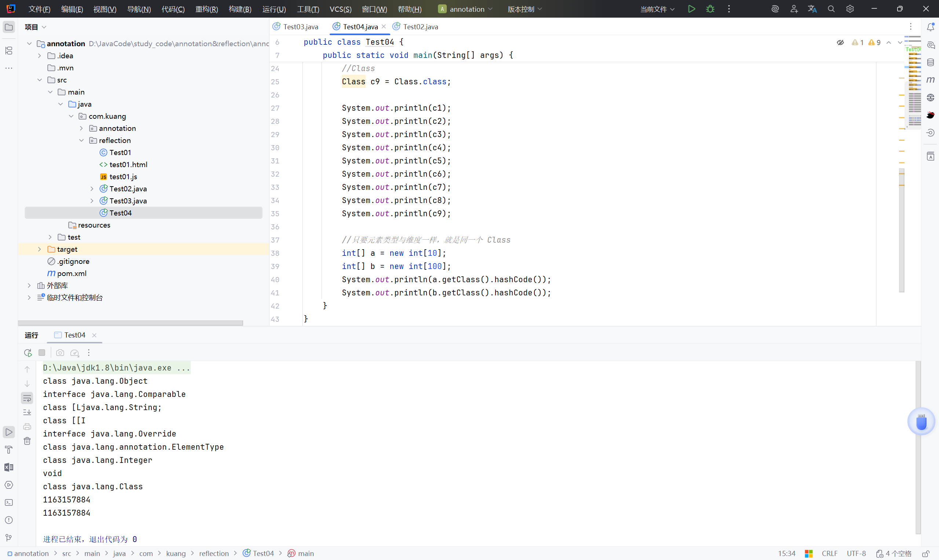
Task: Open the Database tool window
Action: 930,62
